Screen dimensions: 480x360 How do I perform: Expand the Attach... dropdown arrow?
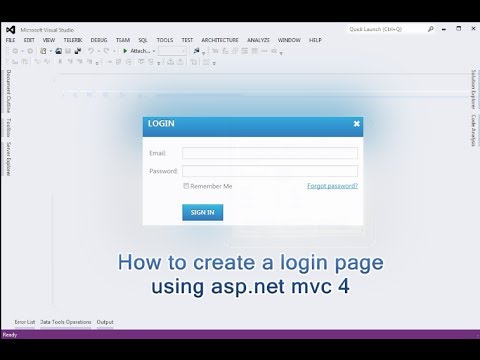[x=154, y=51]
